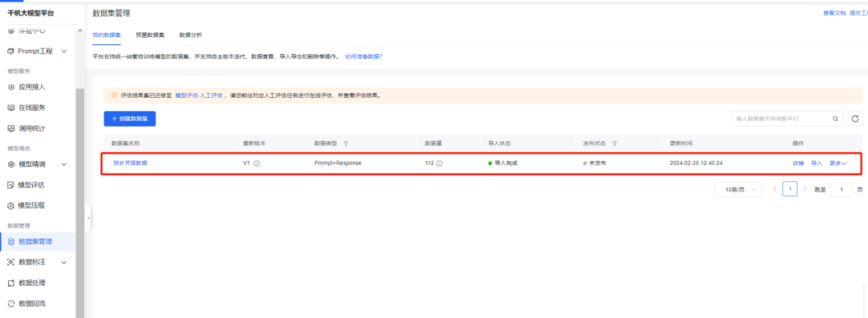Image resolution: width=868 pixels, height=318 pixels.
Task: Click the 创建数据集 button
Action: pos(129,119)
